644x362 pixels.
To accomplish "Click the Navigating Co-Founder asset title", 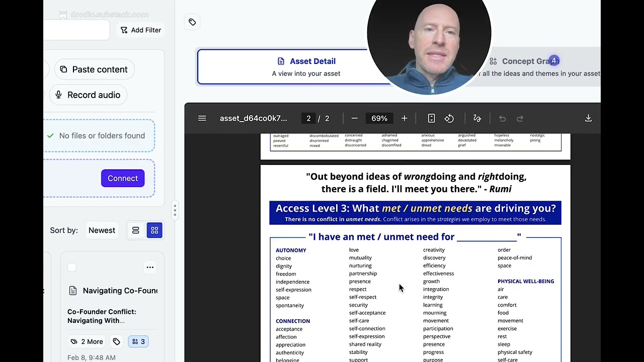I will click(120, 291).
